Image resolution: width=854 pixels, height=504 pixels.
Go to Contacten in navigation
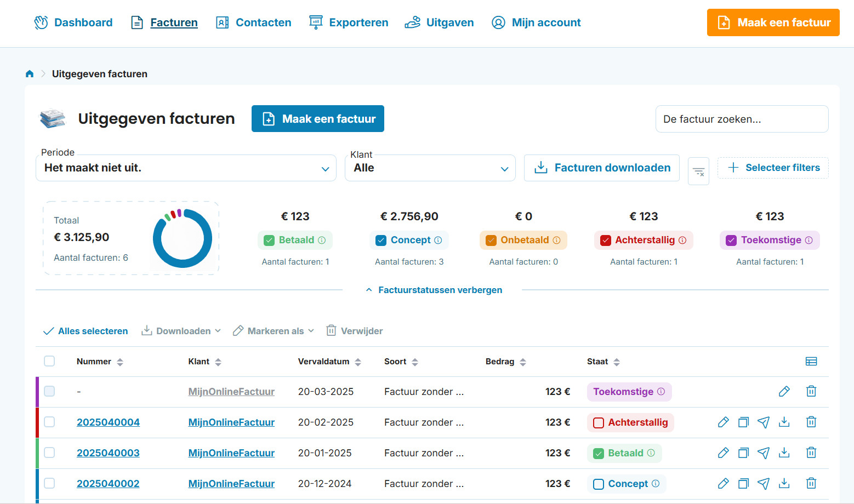[x=254, y=22]
